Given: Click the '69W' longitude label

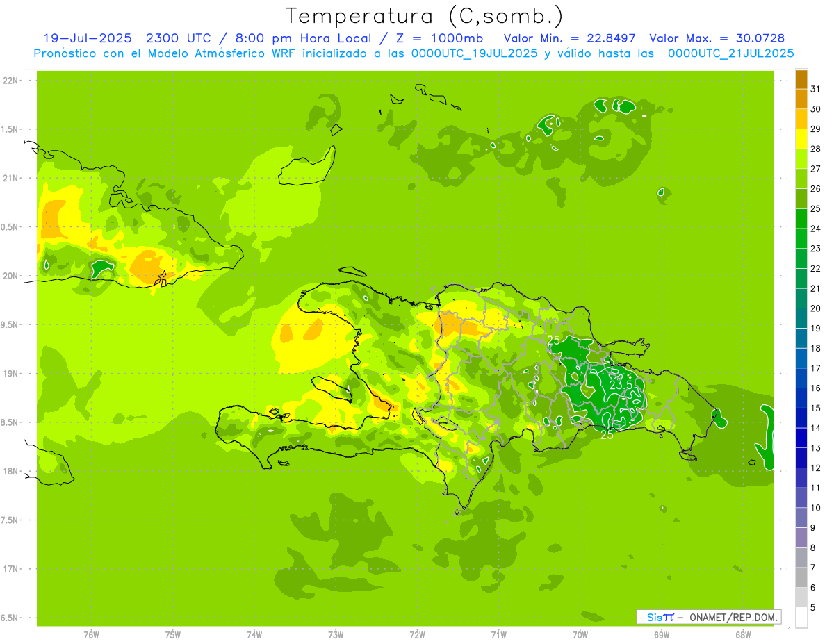Looking at the screenshot, I should coord(662,635).
